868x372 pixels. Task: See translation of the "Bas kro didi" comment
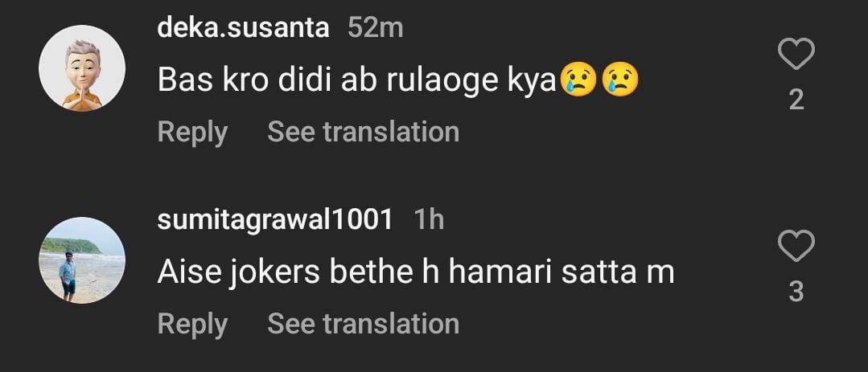tap(363, 132)
